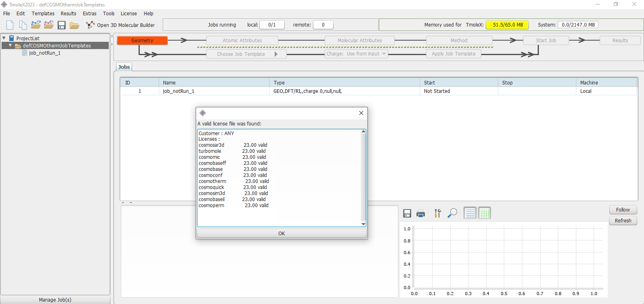Toggle horizontal grid lines on the chart
Screen dimensions: 644x304
pyautogui.click(x=470, y=213)
